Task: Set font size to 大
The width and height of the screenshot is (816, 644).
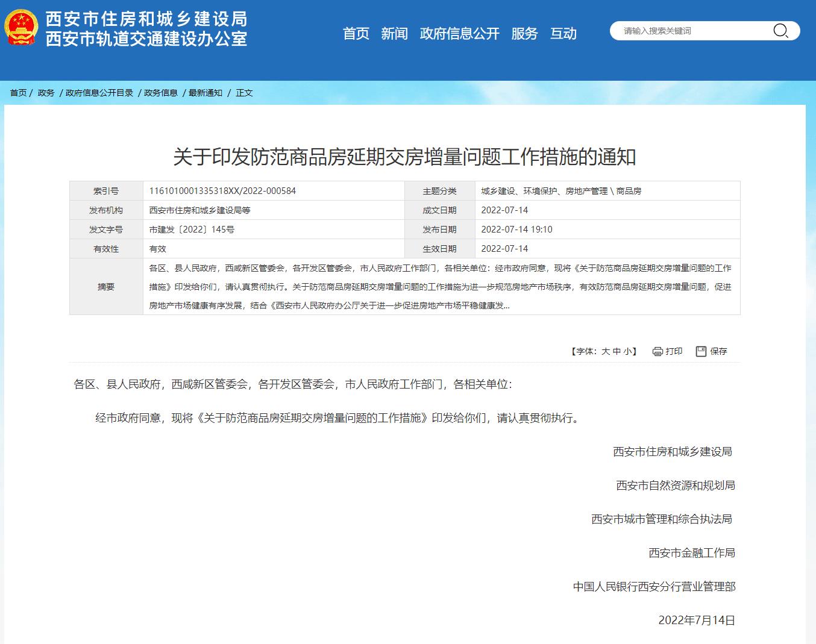Action: click(x=605, y=351)
